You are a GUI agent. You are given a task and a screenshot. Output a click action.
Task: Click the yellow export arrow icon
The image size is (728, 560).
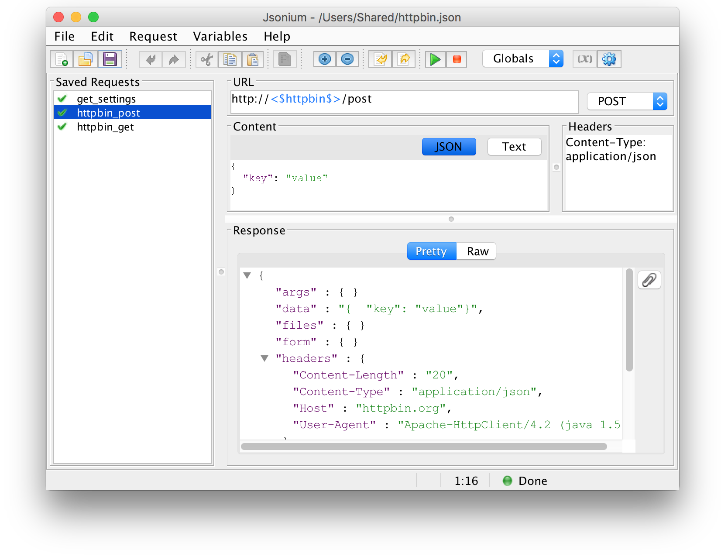coord(404,59)
